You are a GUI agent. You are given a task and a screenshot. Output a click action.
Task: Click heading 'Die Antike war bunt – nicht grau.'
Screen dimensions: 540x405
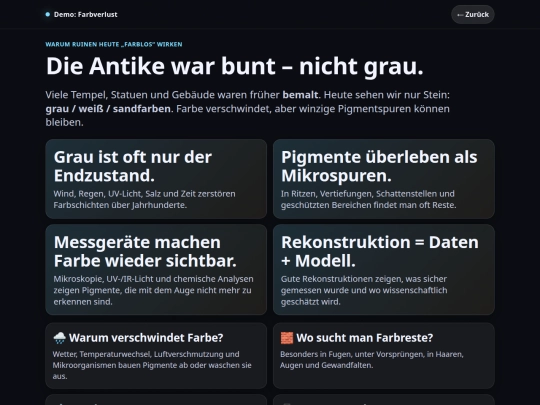click(235, 66)
